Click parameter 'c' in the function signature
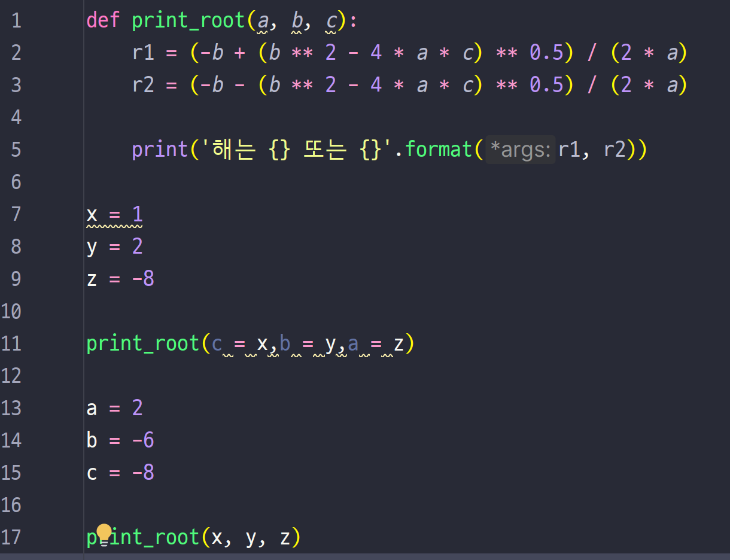730x560 pixels. pyautogui.click(x=331, y=22)
